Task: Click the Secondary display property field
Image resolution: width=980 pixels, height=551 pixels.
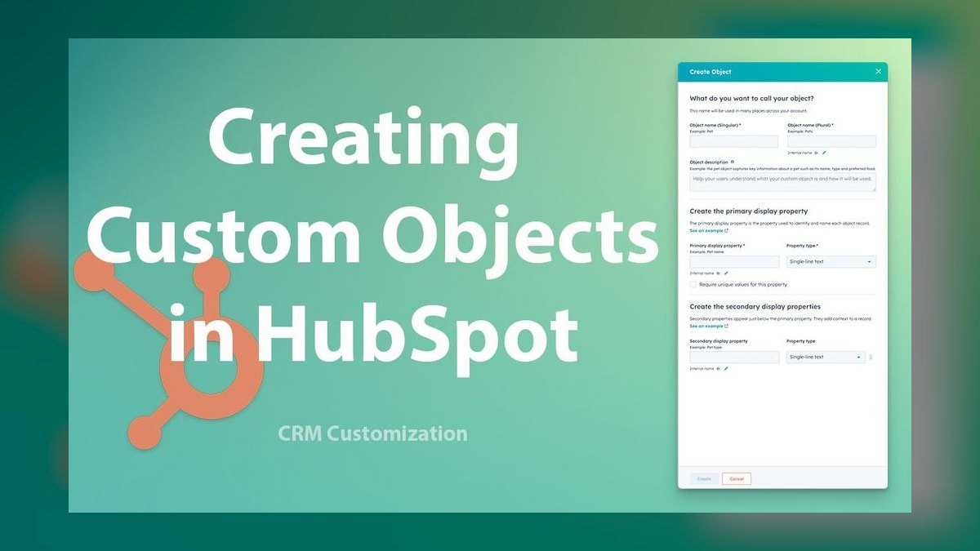Action: tap(734, 357)
